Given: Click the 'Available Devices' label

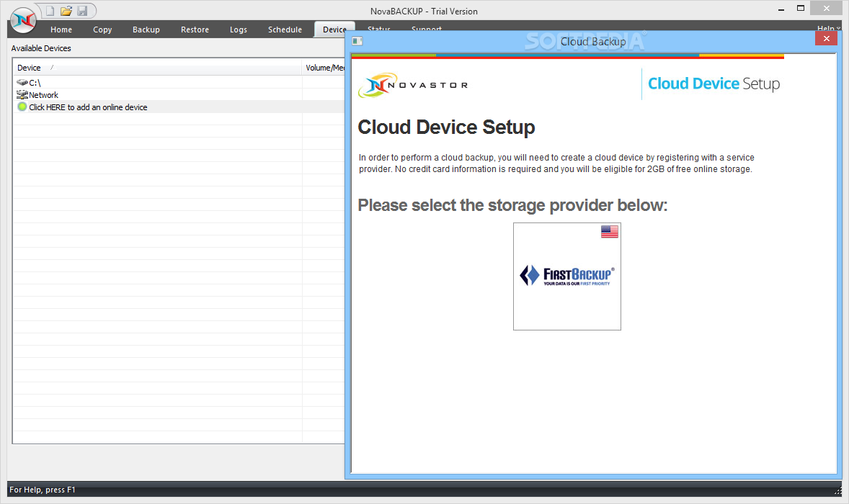Looking at the screenshot, I should [41, 48].
